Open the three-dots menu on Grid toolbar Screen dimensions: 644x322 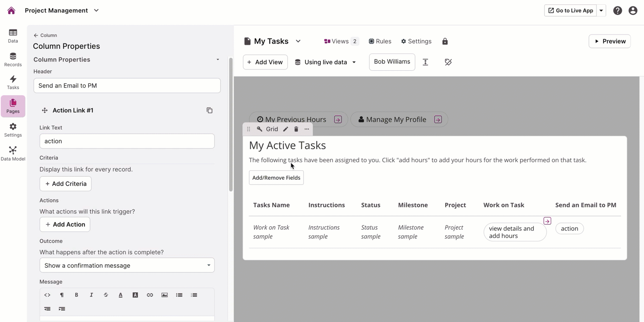(307, 129)
